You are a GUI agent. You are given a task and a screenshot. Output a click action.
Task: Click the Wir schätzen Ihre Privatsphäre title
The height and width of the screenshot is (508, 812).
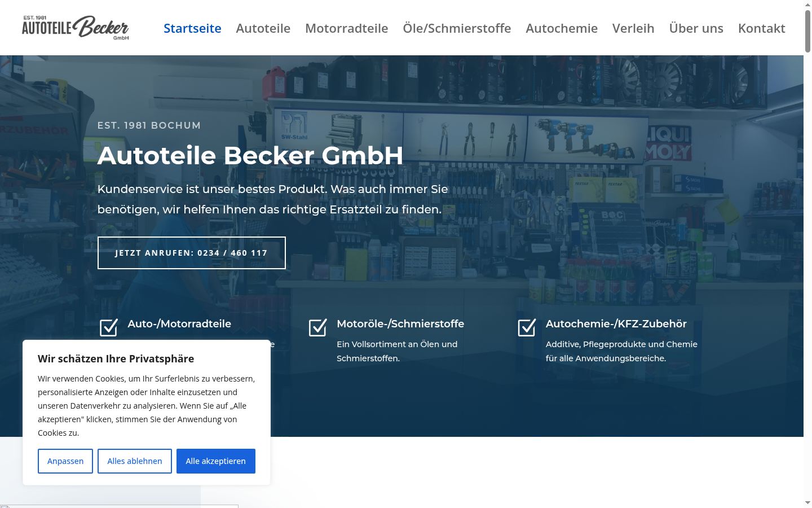click(x=116, y=358)
